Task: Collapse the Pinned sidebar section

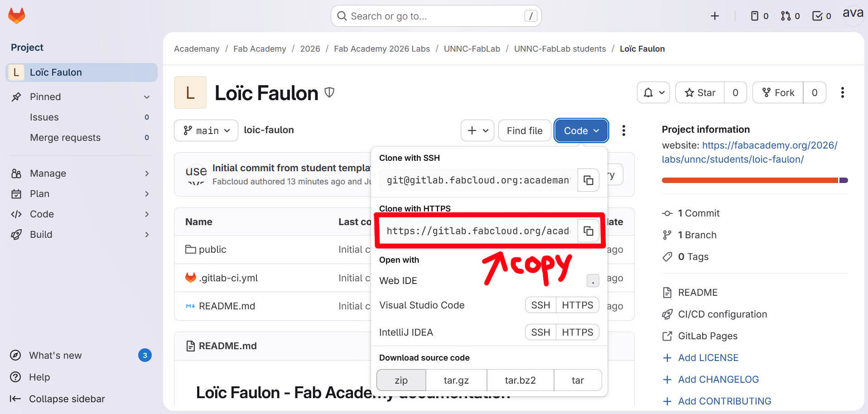Action: 146,97
